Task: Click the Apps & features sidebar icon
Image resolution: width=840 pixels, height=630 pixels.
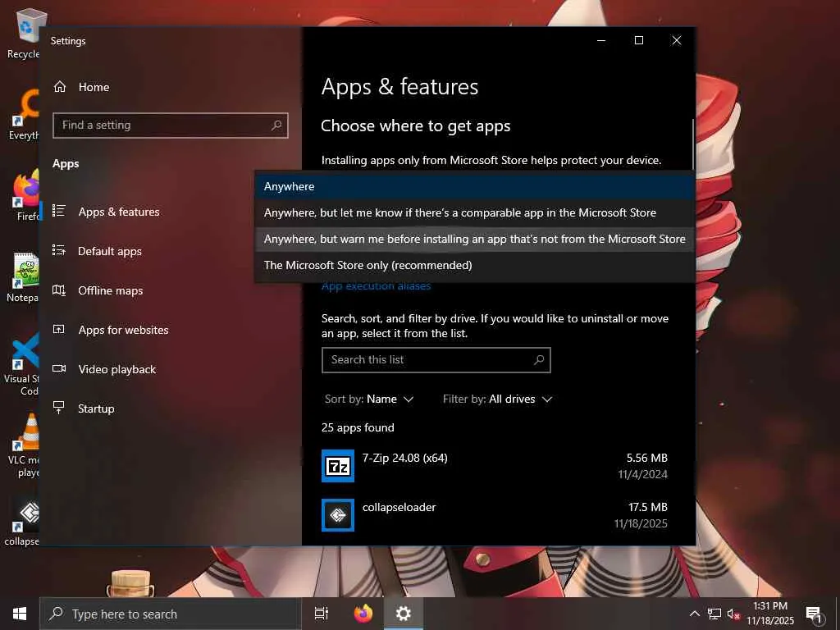Action: (59, 211)
